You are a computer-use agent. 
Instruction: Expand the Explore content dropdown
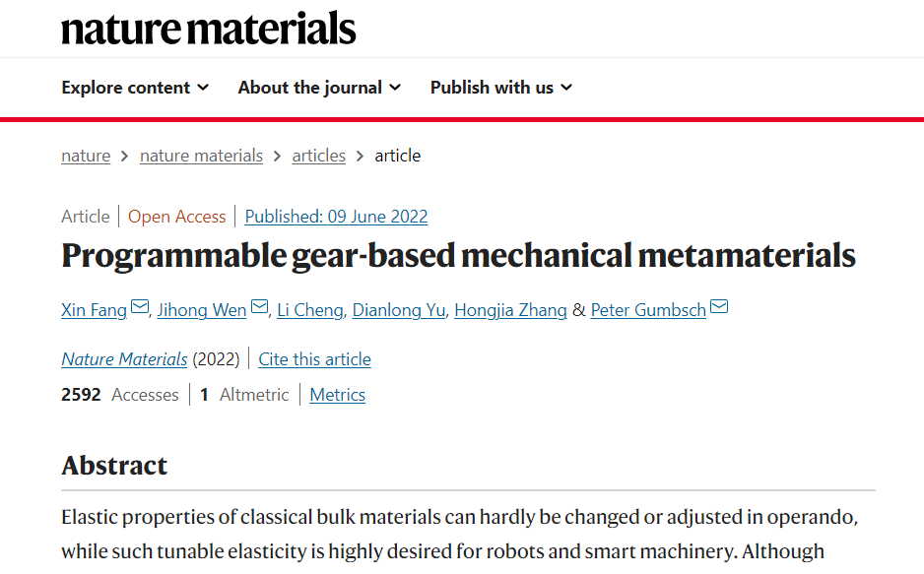pyautogui.click(x=135, y=88)
